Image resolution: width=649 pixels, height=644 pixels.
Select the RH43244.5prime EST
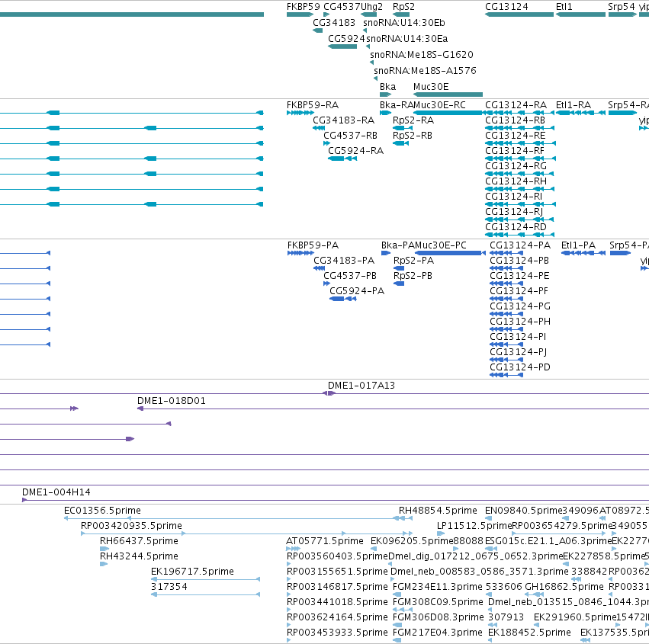[x=104, y=564]
